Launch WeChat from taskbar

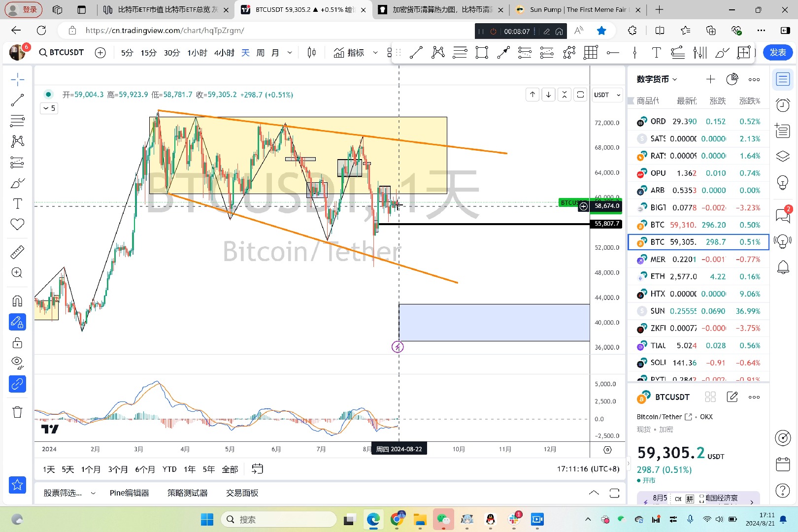[443, 519]
